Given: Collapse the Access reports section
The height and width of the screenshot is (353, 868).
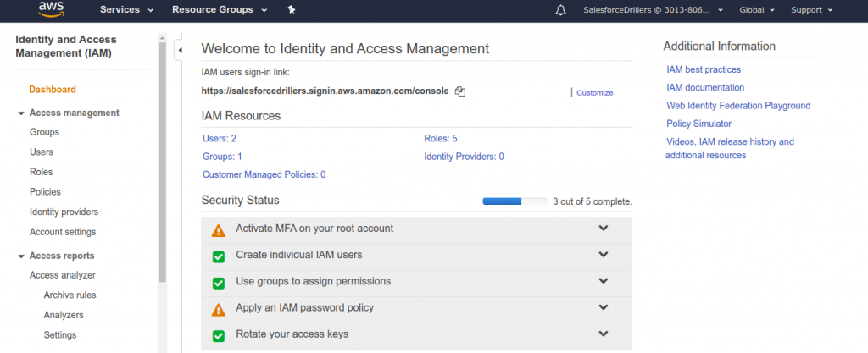Looking at the screenshot, I should 21,256.
